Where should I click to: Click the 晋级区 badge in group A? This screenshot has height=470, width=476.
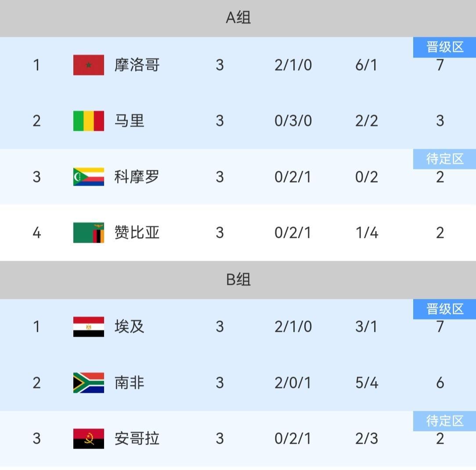coord(444,47)
